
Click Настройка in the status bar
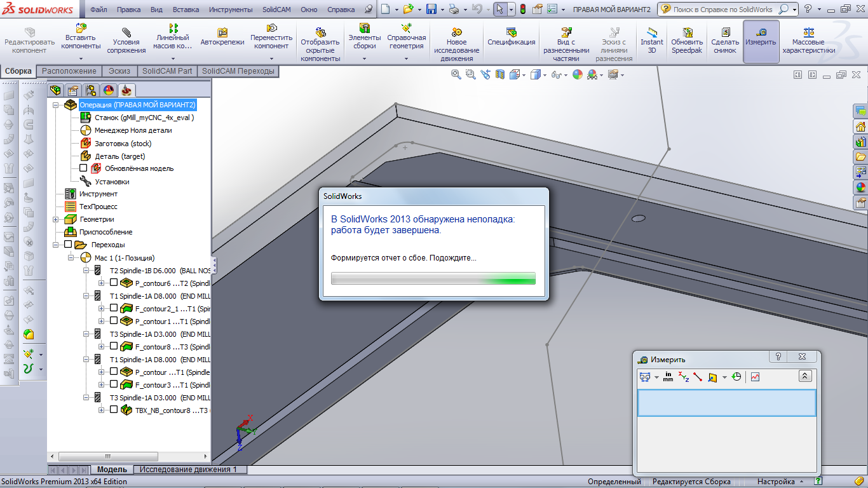776,482
